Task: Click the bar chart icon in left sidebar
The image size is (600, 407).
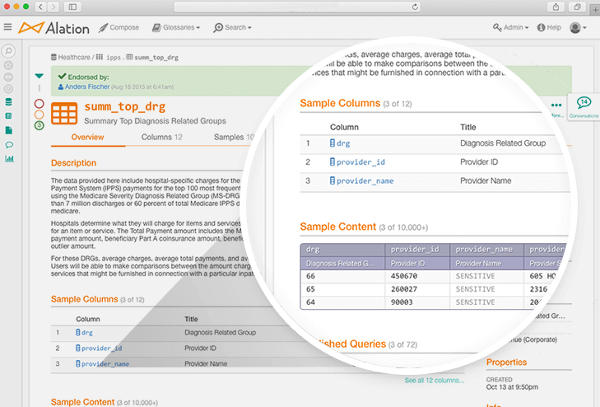Action: (x=9, y=158)
